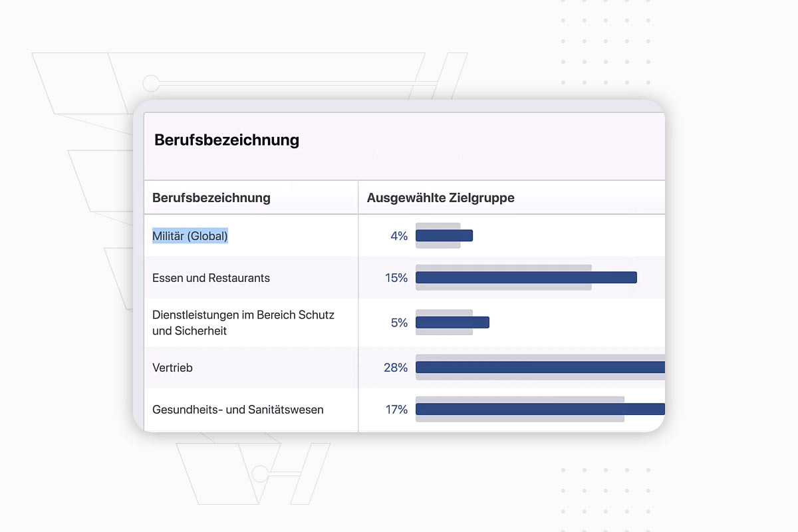
Task: Click Dienstleistungen im Bereich Schutz und Sicherheit
Action: coord(243,323)
